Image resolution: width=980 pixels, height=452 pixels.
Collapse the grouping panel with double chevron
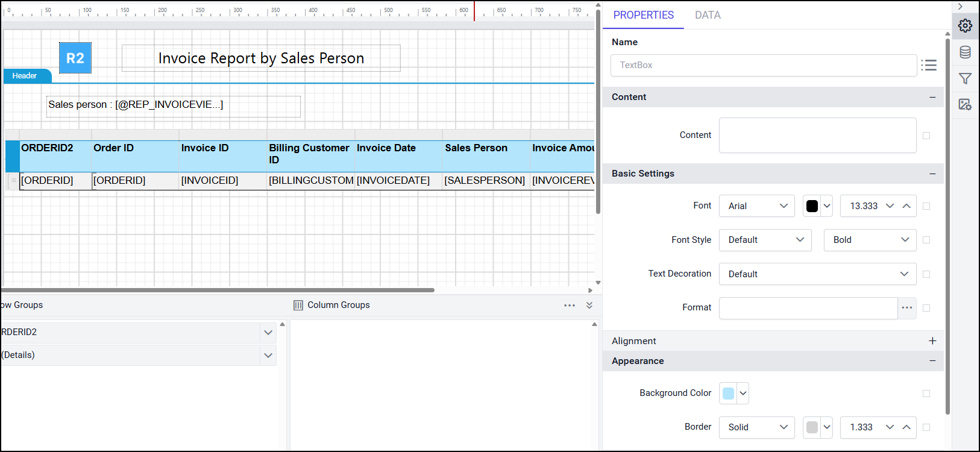pos(589,306)
